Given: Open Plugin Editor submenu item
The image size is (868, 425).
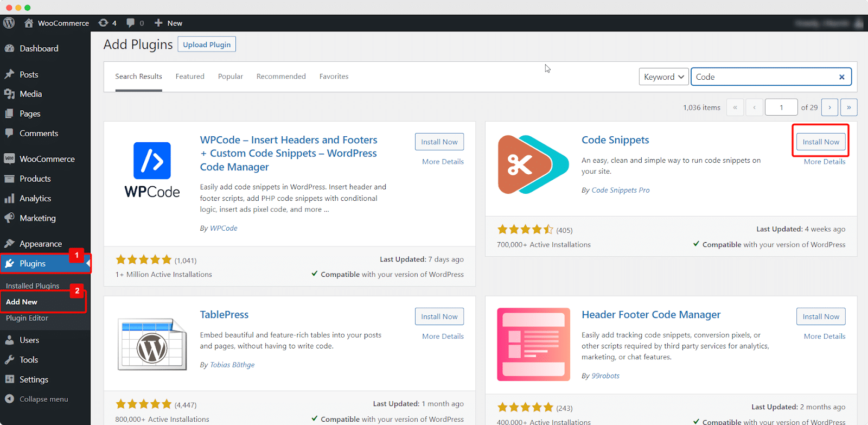Looking at the screenshot, I should pos(27,318).
